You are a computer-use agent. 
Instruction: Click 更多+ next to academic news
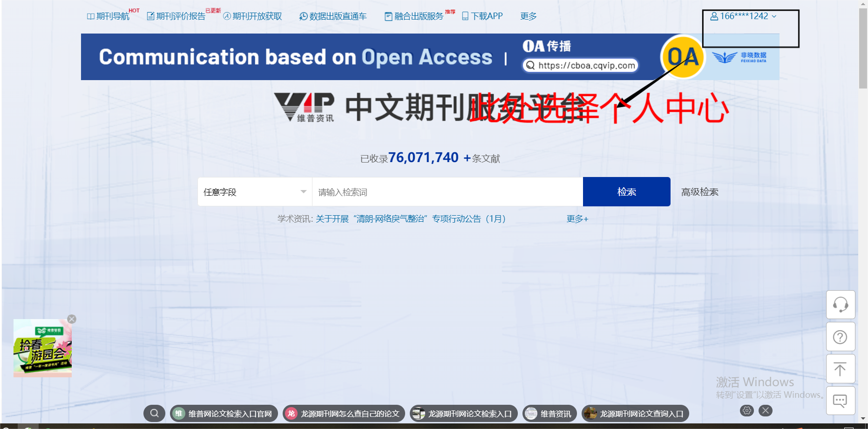(x=577, y=219)
